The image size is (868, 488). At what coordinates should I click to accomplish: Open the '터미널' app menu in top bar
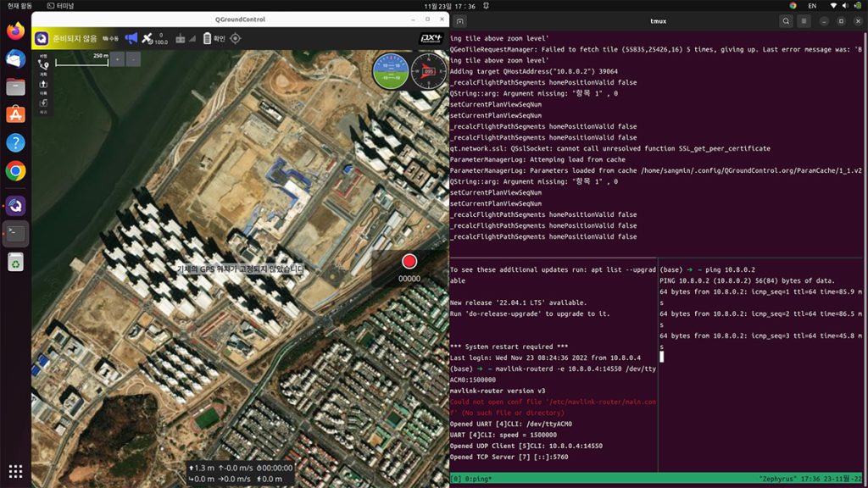60,6
